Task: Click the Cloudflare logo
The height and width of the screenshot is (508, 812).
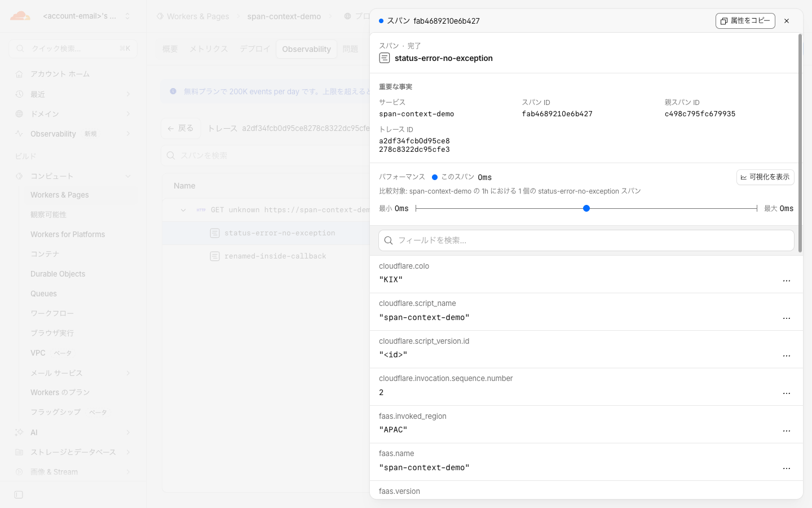Action: click(20, 16)
